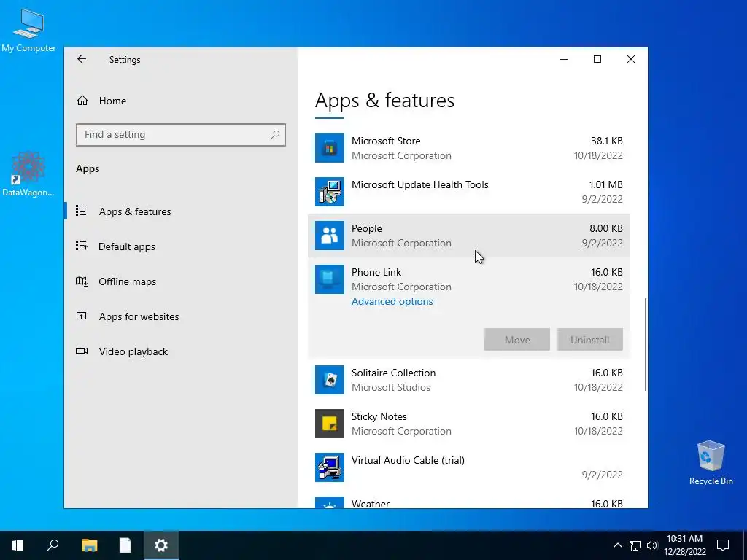Open taskbar search magnifier
The height and width of the screenshot is (560, 747).
click(x=53, y=545)
